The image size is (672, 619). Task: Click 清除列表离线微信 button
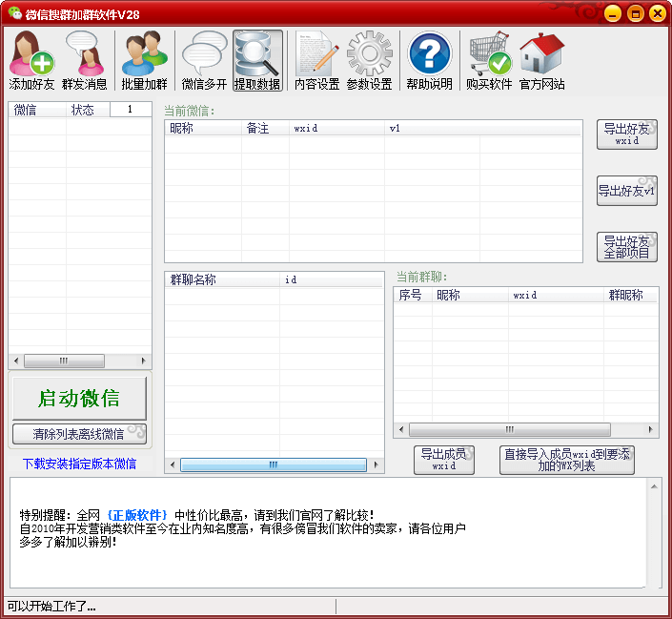79,434
